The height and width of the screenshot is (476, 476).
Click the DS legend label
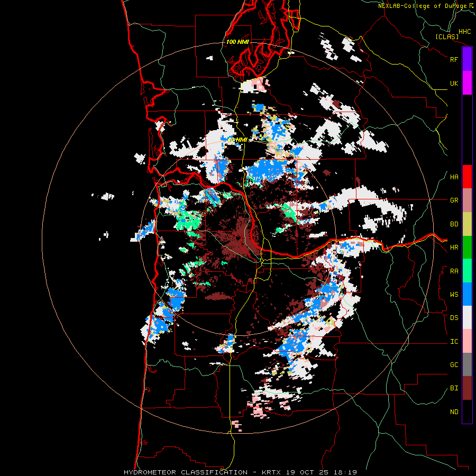(454, 318)
